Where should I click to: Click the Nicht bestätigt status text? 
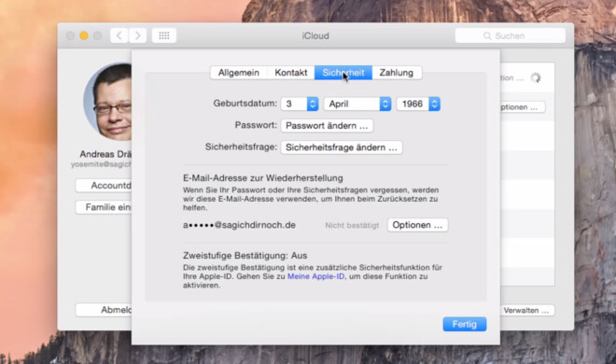[x=352, y=225]
